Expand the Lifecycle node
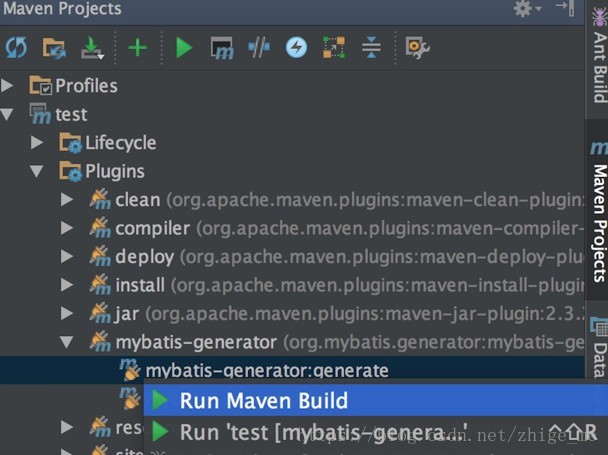Image resolution: width=608 pixels, height=455 pixels. coord(37,143)
